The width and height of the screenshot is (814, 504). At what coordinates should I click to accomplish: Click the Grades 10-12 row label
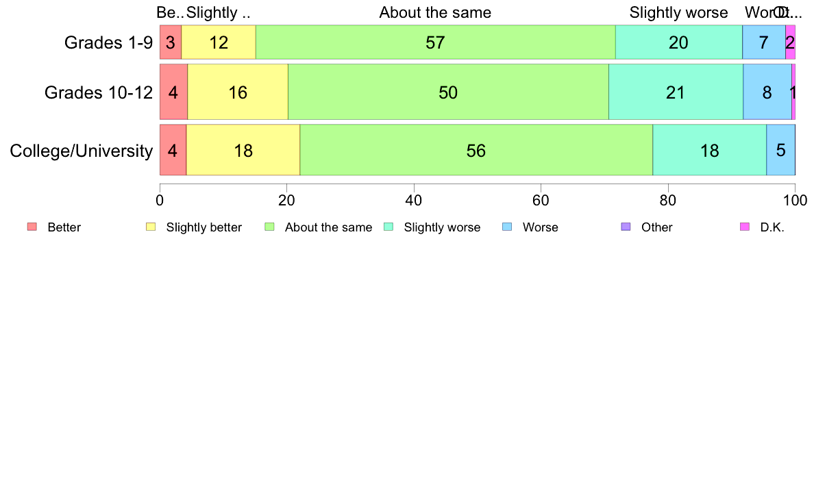99,92
